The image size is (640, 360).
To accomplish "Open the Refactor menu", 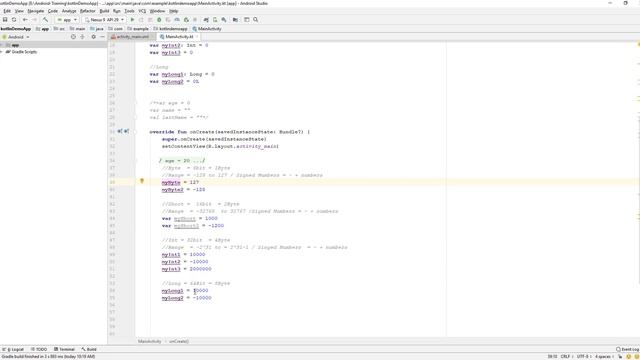I will coord(87,11).
